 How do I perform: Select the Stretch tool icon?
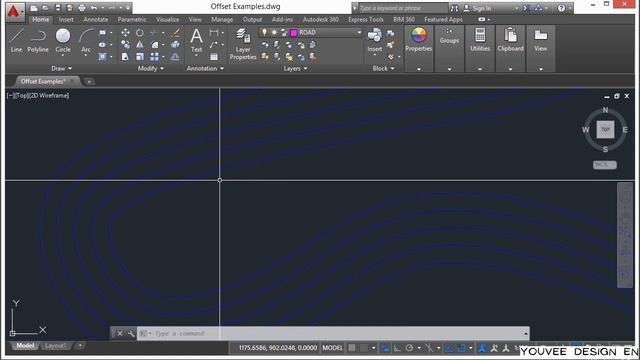[125, 57]
